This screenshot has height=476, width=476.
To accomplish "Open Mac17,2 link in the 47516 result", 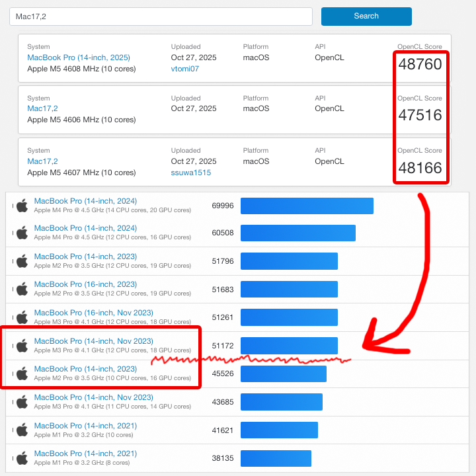I will pyautogui.click(x=42, y=108).
